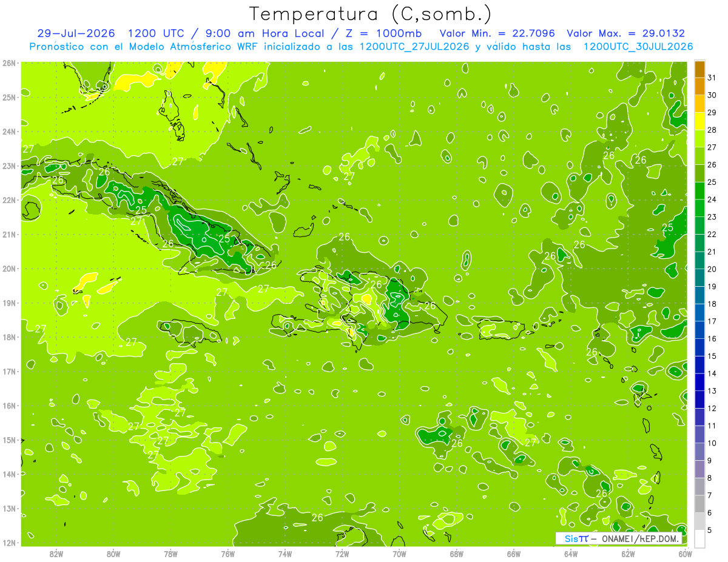Click colorbar label "29"
The image size is (728, 562).
(712, 112)
